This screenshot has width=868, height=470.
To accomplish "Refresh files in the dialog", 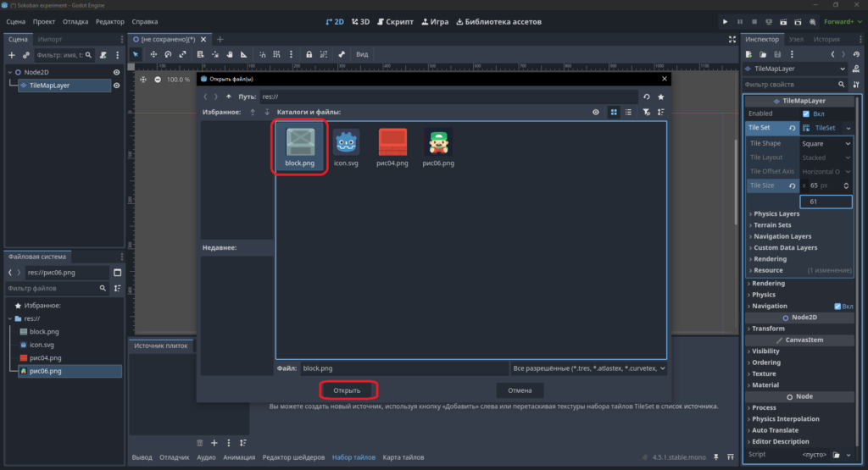I will point(646,97).
